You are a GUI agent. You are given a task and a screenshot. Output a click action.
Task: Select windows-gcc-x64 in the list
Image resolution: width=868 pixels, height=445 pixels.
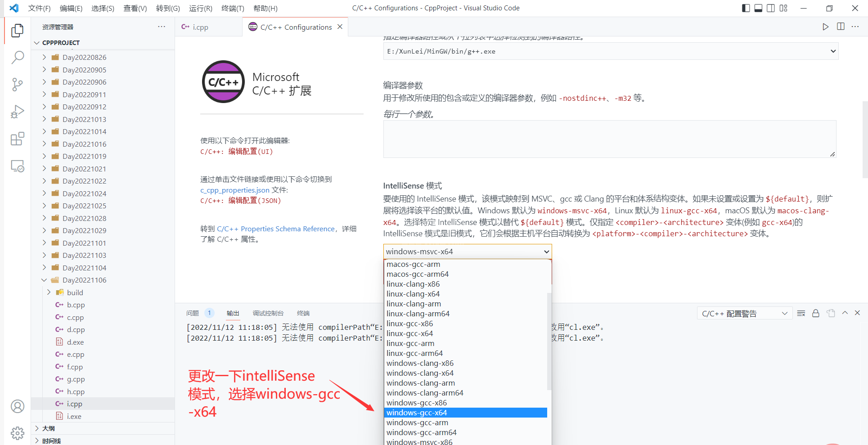click(x=466, y=413)
